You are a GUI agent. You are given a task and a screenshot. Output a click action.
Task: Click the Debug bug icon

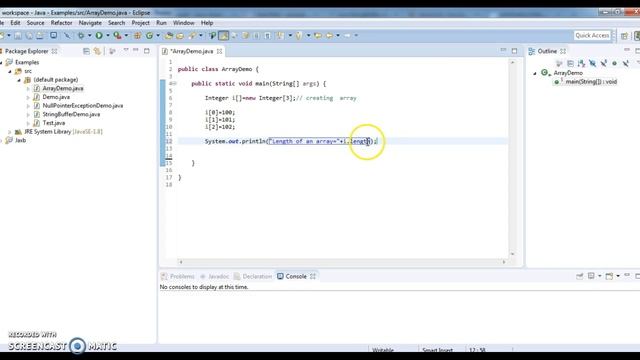[81, 36]
